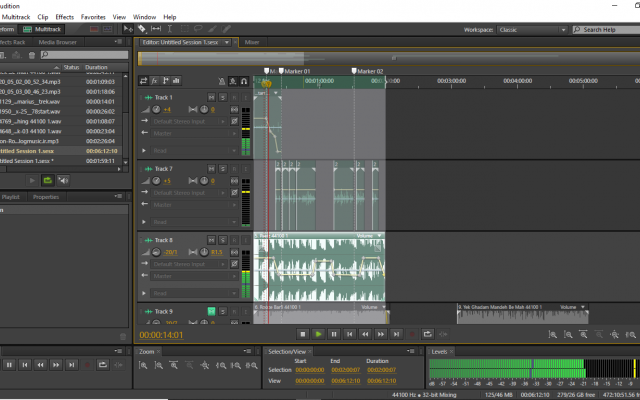
Task: Switch to the Properties tab
Action: [x=46, y=197]
